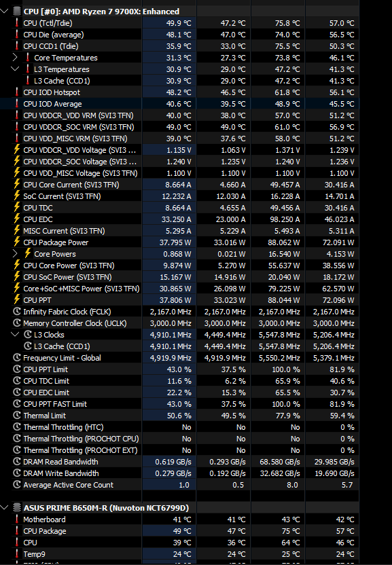392x565 pixels.
Task: Expand the Core Temperatures group
Action: (15, 58)
